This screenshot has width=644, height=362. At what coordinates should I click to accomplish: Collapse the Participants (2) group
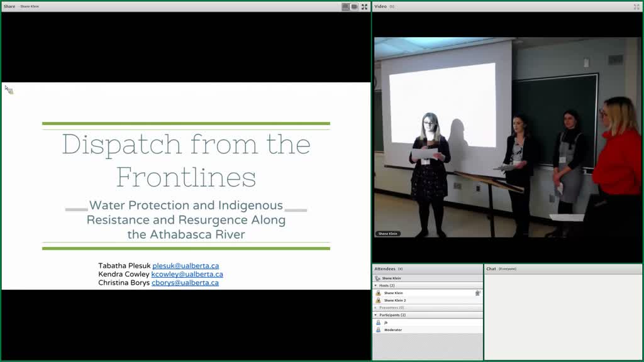pos(375,315)
